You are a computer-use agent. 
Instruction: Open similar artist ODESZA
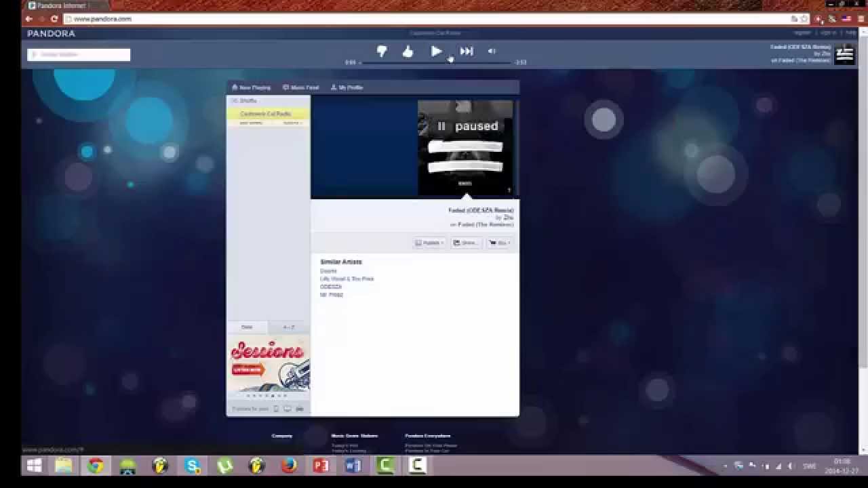331,287
